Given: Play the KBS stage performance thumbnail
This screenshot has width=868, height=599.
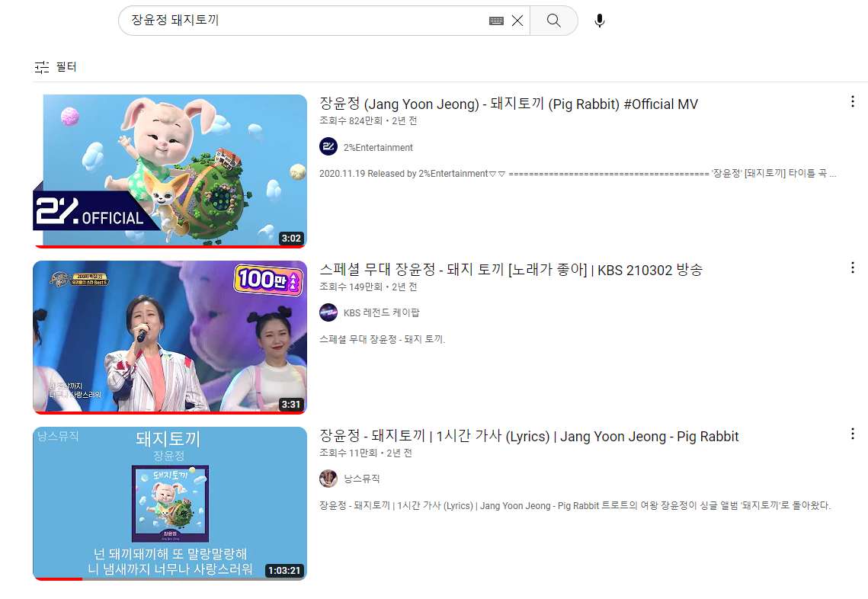Looking at the screenshot, I should (x=170, y=337).
